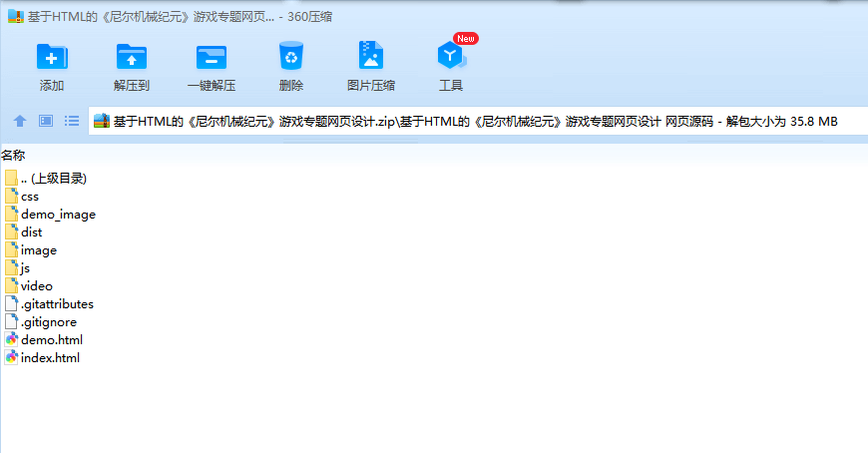
Task: Click the address path field
Action: (x=478, y=121)
